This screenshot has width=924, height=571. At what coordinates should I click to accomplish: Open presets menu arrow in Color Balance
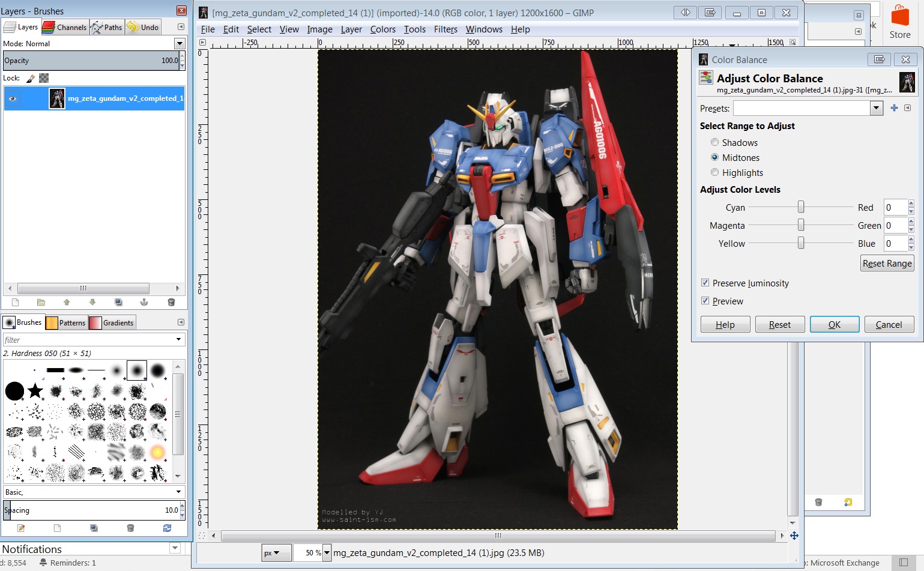(907, 108)
